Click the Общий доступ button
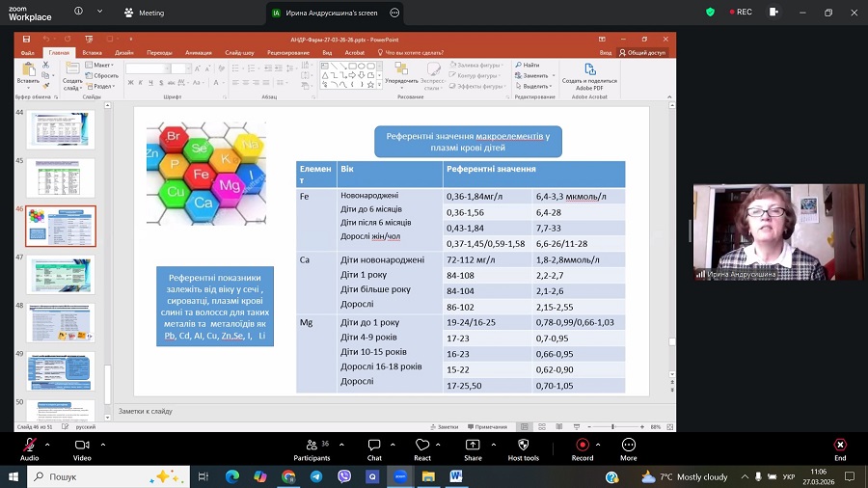Viewport: 868px width, 488px height. click(x=643, y=53)
